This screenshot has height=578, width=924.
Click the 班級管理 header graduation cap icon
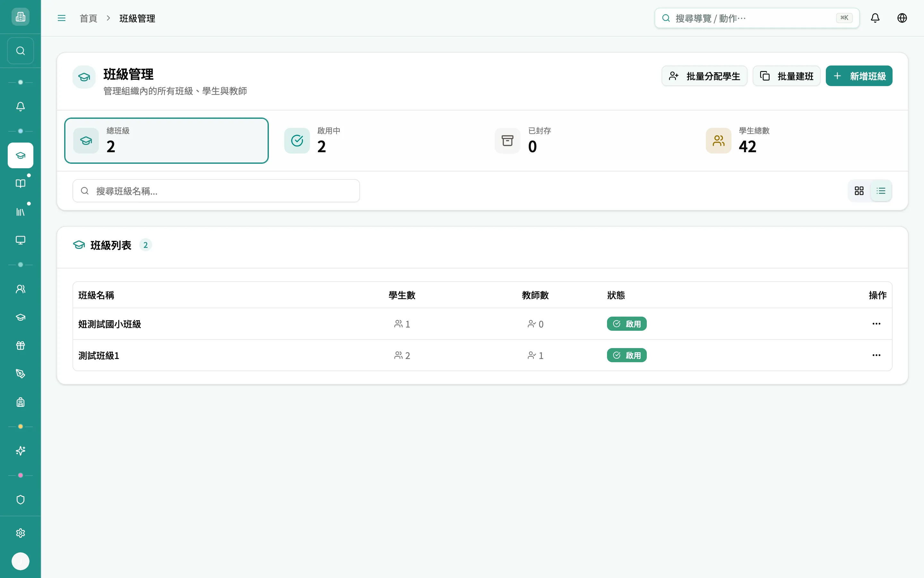pos(84,77)
